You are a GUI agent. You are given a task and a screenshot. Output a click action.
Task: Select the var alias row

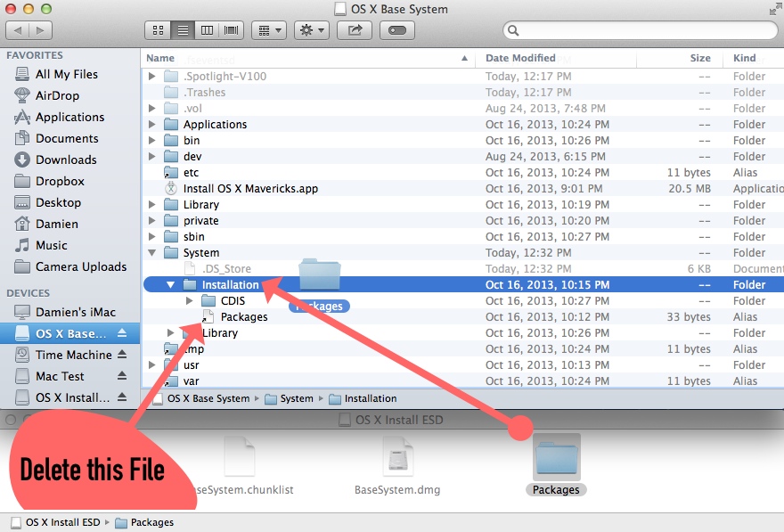[462, 381]
